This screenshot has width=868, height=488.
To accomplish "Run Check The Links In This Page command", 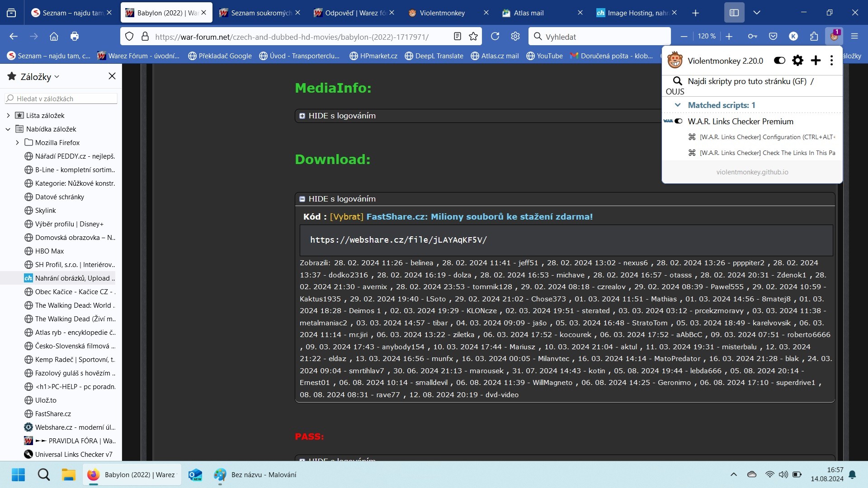I will (767, 153).
